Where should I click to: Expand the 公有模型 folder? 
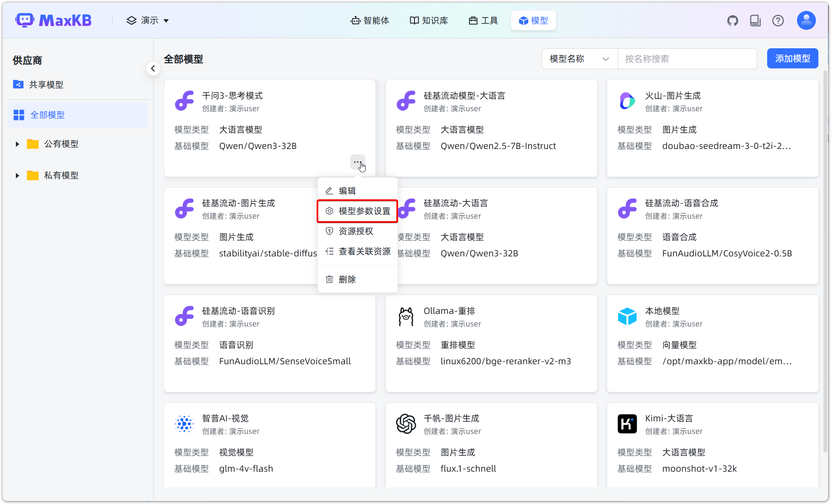coord(17,144)
